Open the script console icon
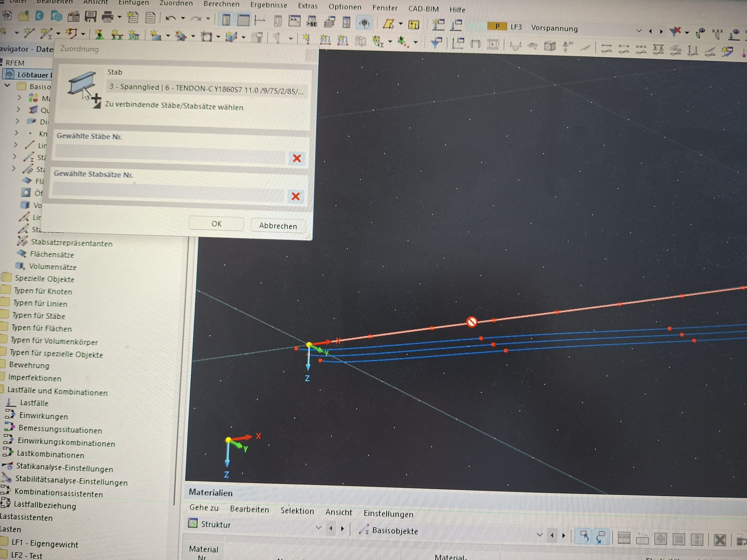Image resolution: width=747 pixels, height=560 pixels. pos(294,21)
